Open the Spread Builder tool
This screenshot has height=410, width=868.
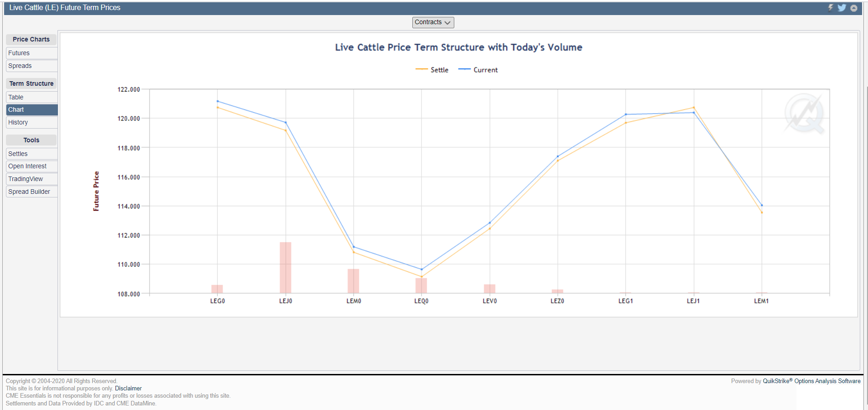(31, 192)
